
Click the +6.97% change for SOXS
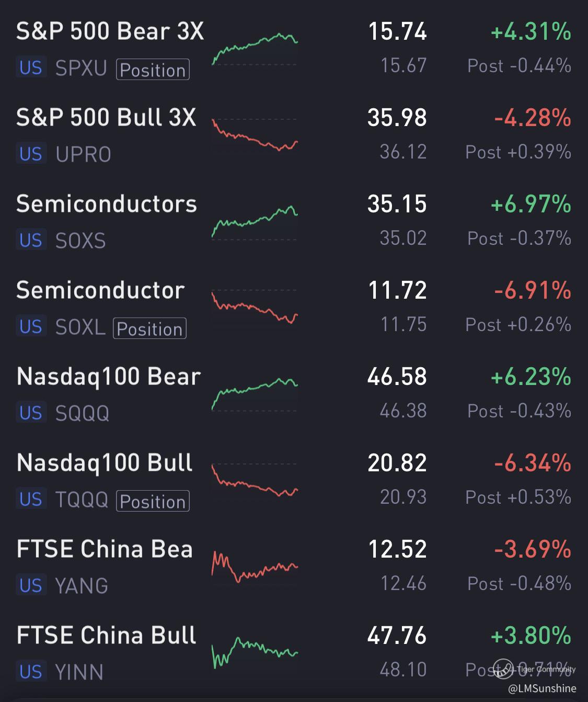coord(531,204)
